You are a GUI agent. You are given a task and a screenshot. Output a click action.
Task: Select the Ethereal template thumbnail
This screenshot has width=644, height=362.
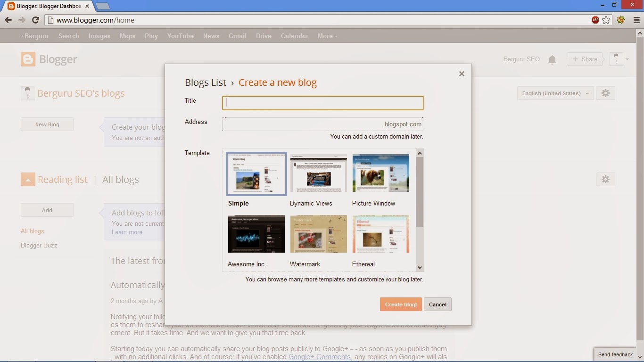coord(381,234)
